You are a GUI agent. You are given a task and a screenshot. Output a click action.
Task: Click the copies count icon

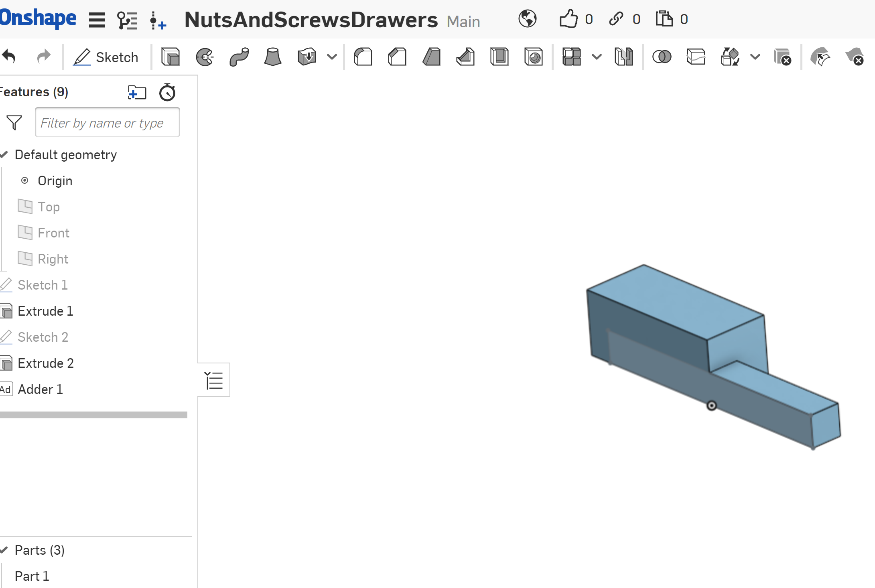pyautogui.click(x=664, y=19)
